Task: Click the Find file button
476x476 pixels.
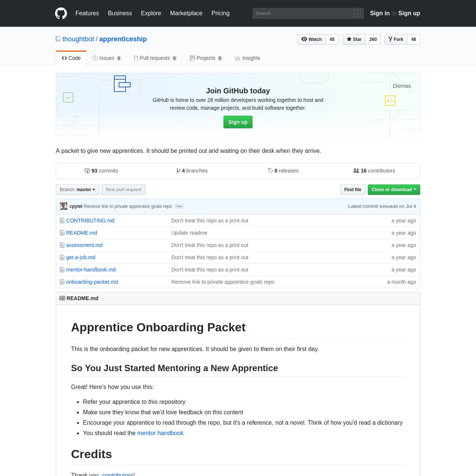Action: tap(353, 190)
